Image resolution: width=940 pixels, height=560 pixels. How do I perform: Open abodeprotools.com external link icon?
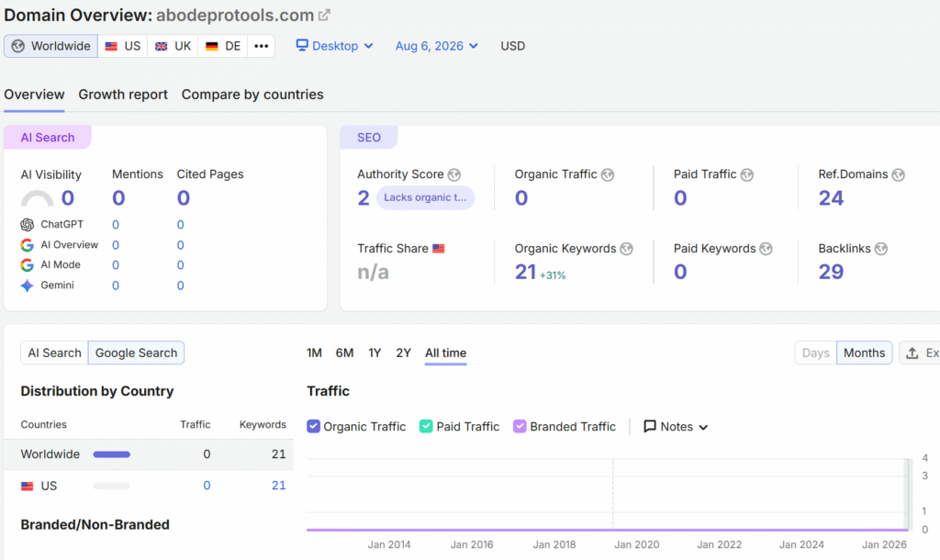pyautogui.click(x=324, y=15)
